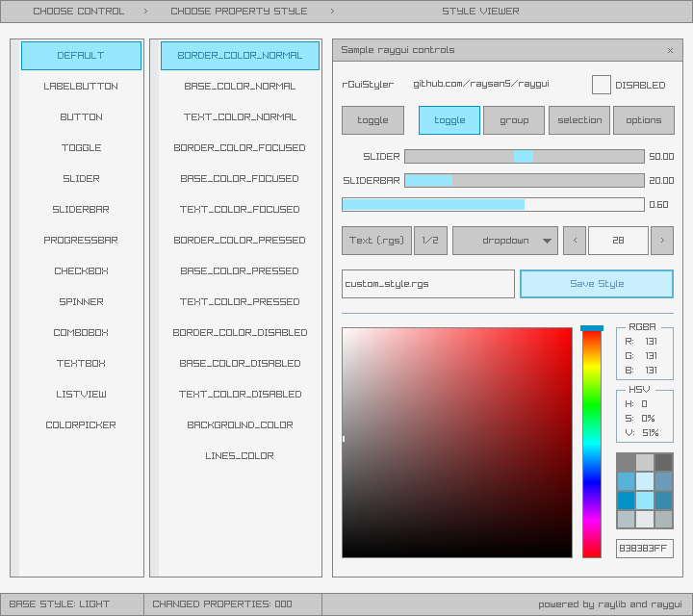Click the 1/2 combo box selector
The height and width of the screenshot is (616, 693).
pos(430,241)
